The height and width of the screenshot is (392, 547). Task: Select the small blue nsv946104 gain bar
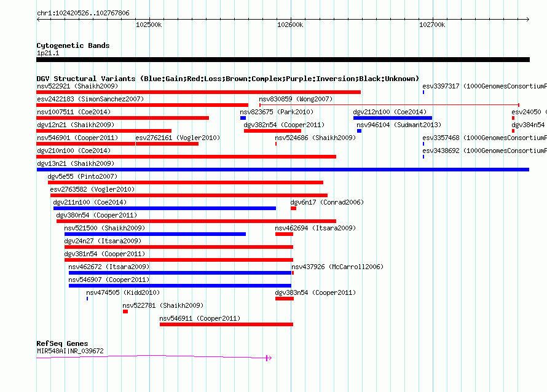[360, 131]
